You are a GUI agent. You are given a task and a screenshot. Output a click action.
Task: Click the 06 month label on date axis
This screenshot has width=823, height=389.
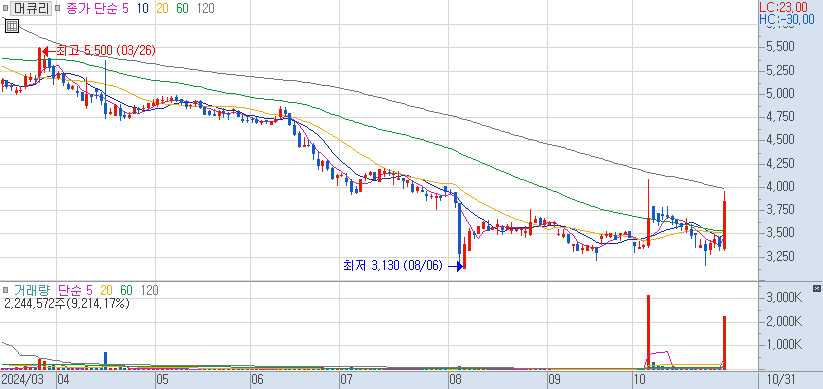pyautogui.click(x=258, y=379)
